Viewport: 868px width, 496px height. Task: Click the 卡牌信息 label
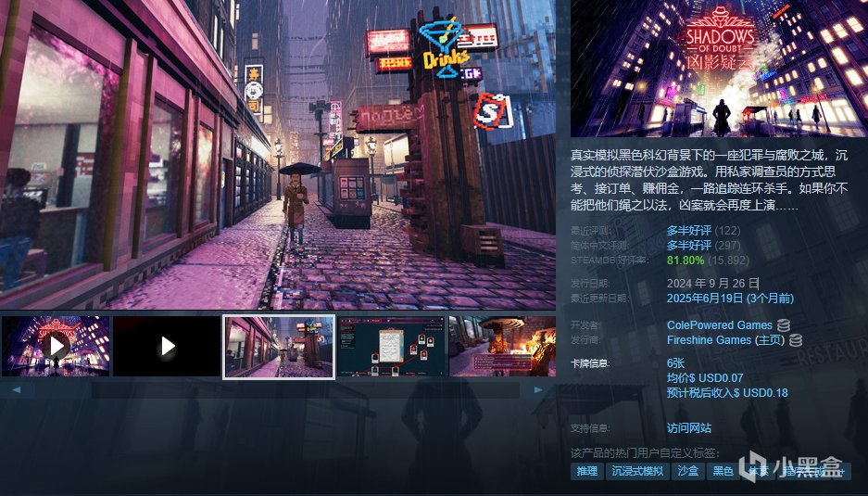coord(589,363)
